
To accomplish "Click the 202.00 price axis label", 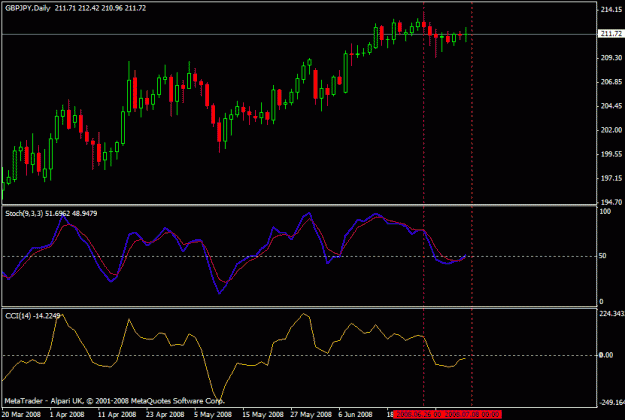I will click(611, 130).
